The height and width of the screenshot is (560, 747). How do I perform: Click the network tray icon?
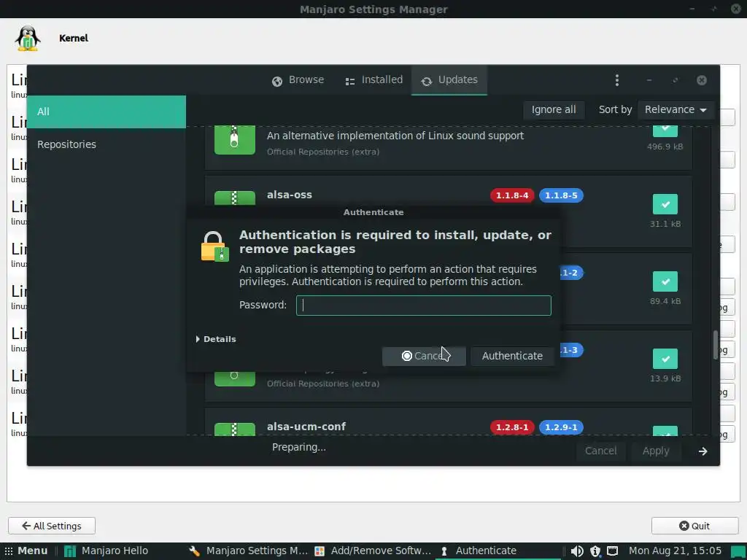click(x=612, y=551)
